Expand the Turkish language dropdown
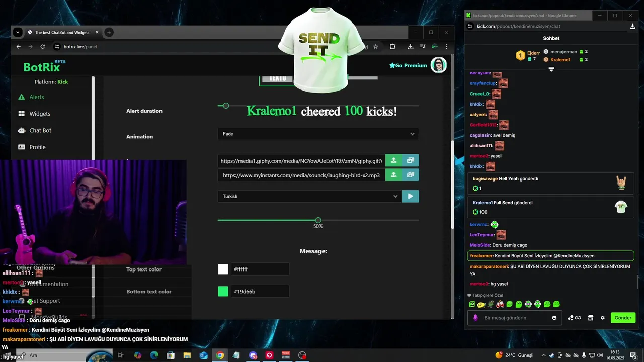The width and height of the screenshot is (644, 362). [x=309, y=196]
